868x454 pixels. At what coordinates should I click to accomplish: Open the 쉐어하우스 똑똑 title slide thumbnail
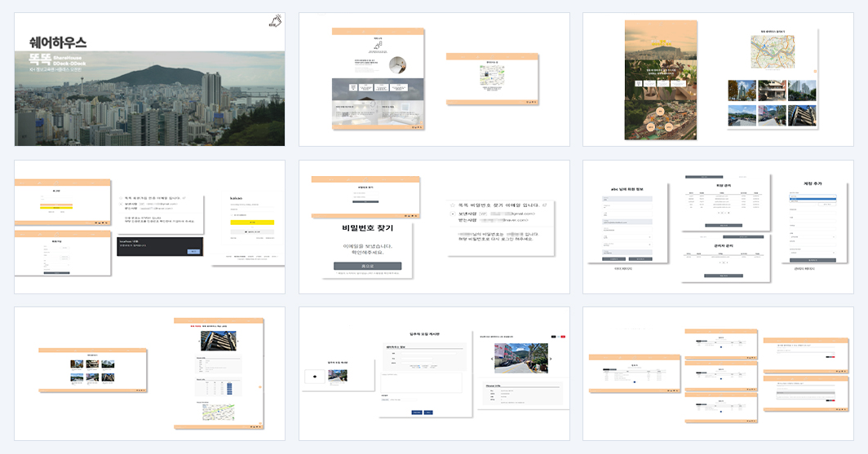click(x=149, y=79)
